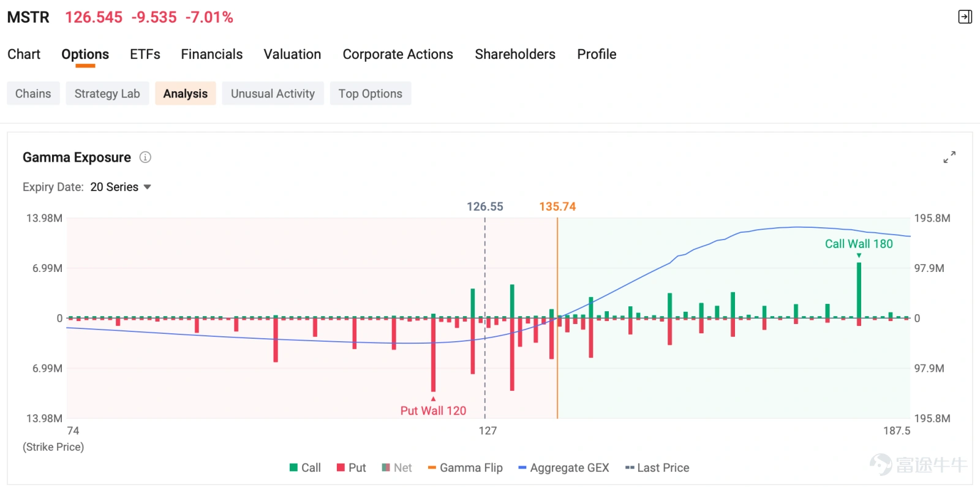Select the Chains sub-tab
Image resolution: width=980 pixels, height=487 pixels.
(x=33, y=94)
